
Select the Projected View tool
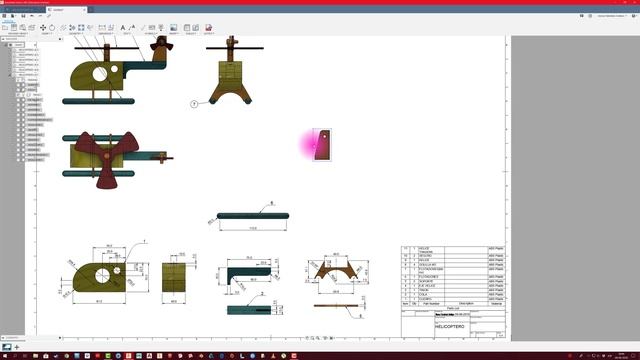(14, 28)
